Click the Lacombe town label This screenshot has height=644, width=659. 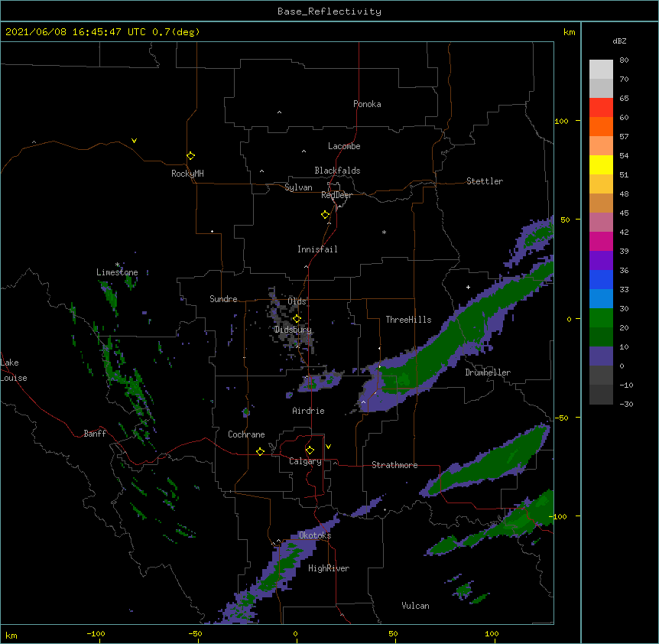(x=344, y=146)
